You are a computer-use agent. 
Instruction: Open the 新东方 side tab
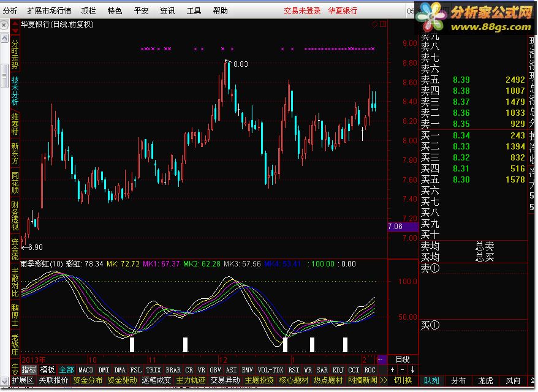pos(15,154)
